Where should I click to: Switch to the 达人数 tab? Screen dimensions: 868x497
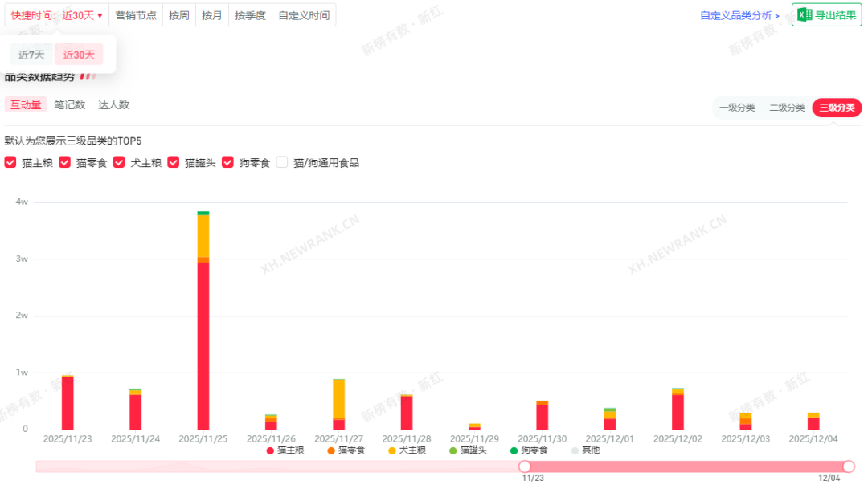pos(113,104)
